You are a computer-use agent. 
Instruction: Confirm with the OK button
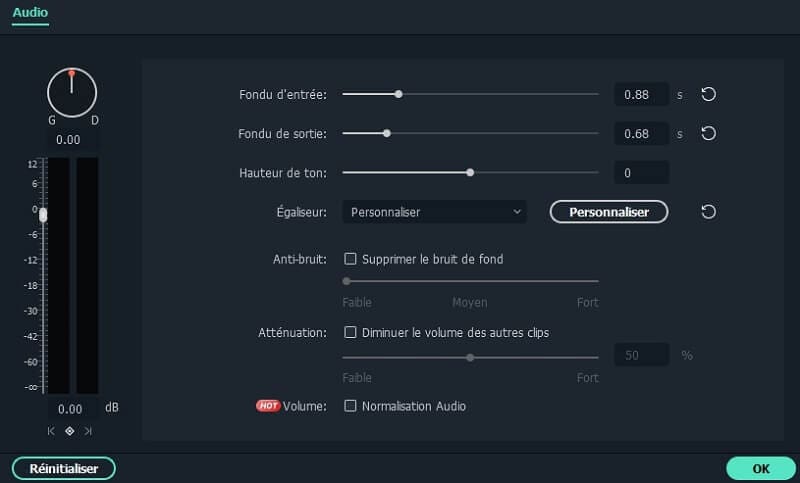[x=761, y=468]
